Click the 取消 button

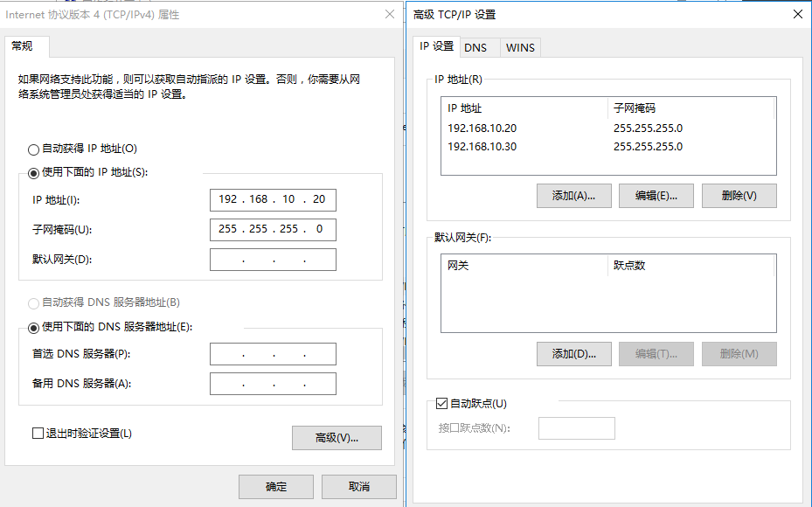pos(358,486)
